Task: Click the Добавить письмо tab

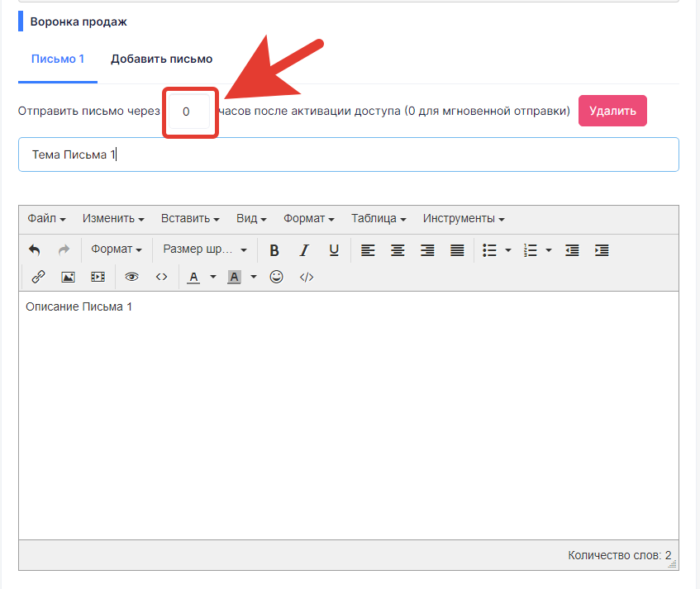Action: 162,59
